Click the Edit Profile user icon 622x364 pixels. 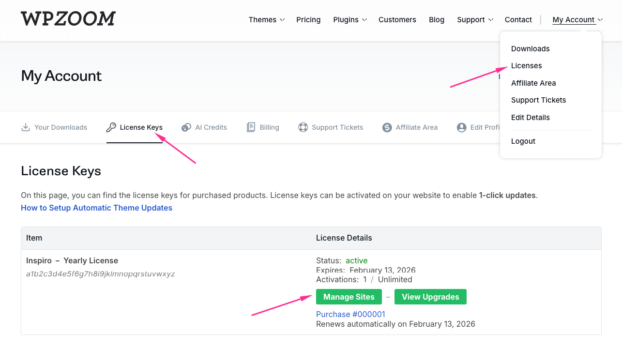pyautogui.click(x=461, y=127)
